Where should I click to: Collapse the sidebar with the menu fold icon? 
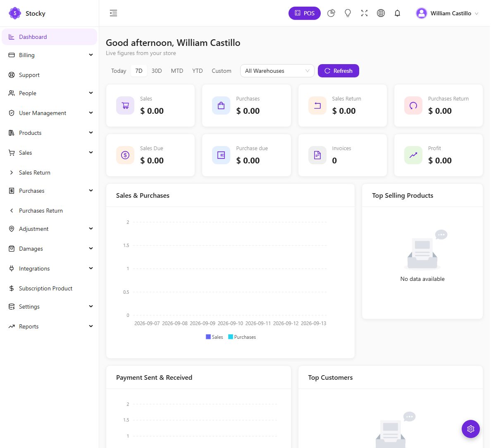(x=113, y=13)
